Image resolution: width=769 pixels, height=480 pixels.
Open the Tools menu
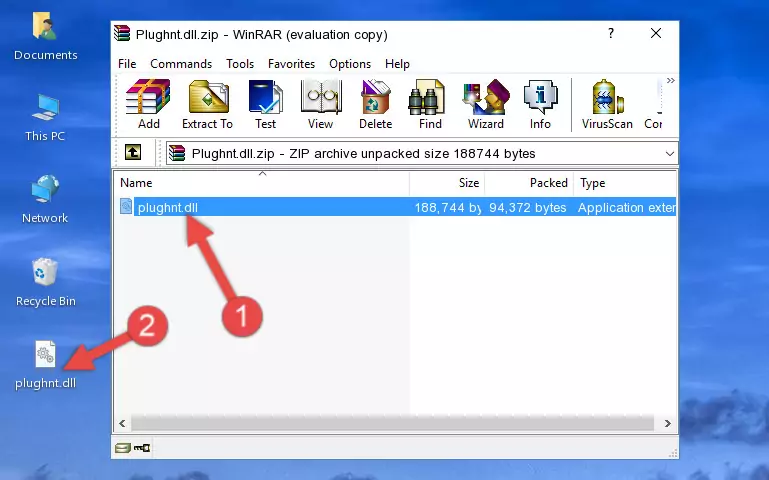(x=240, y=64)
